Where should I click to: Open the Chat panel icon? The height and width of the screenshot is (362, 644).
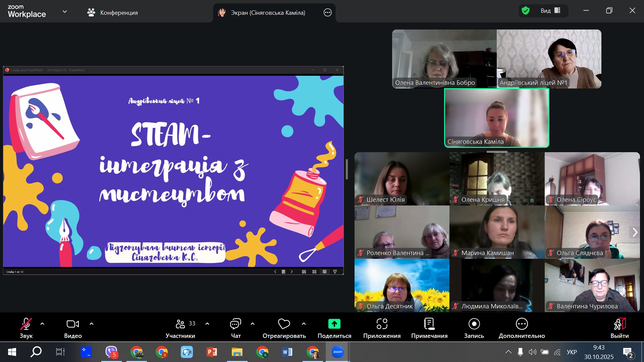(x=235, y=324)
